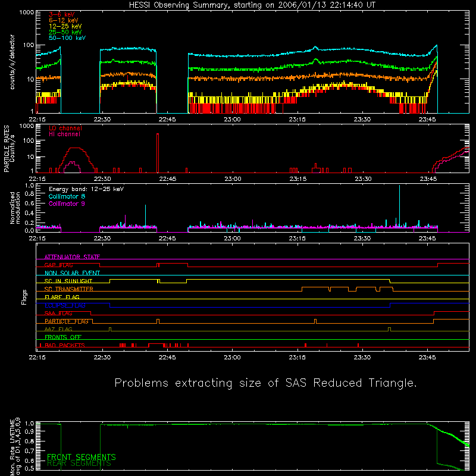Click the NON SOLAR EVENT flag label
The height and width of the screenshot is (476, 476).
click(x=72, y=273)
